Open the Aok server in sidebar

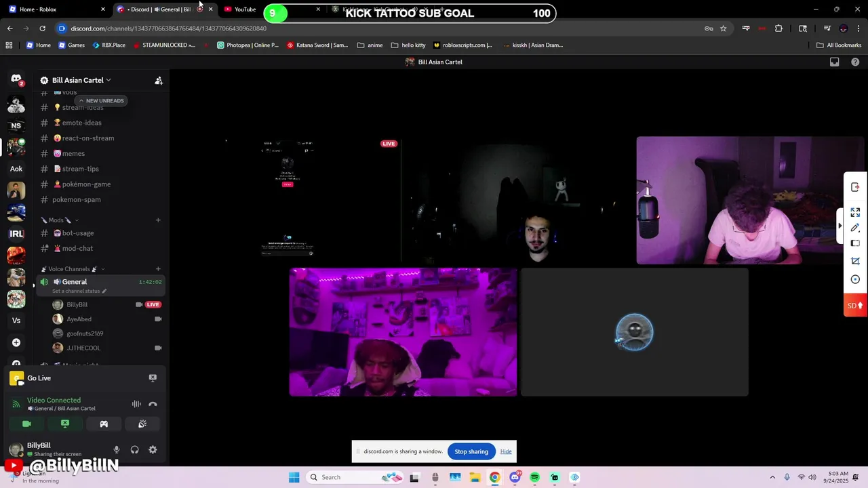pyautogui.click(x=16, y=169)
